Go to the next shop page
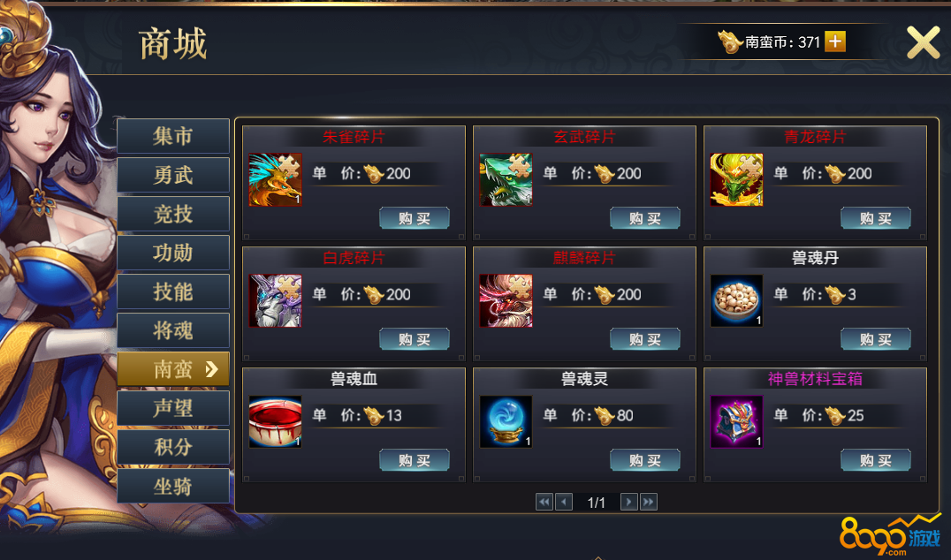Screen dimensions: 951x560 (x=629, y=502)
